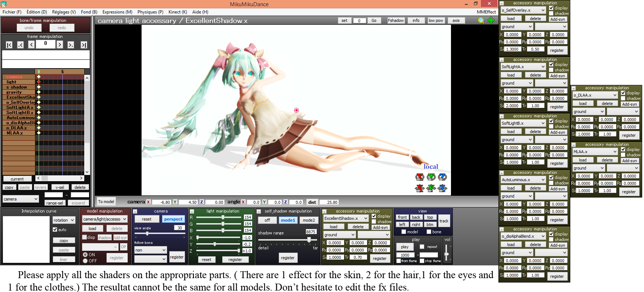Collapse the self_shadow manipulation panel
Image resolution: width=644 pixels, height=292 pixels.
pos(259,211)
